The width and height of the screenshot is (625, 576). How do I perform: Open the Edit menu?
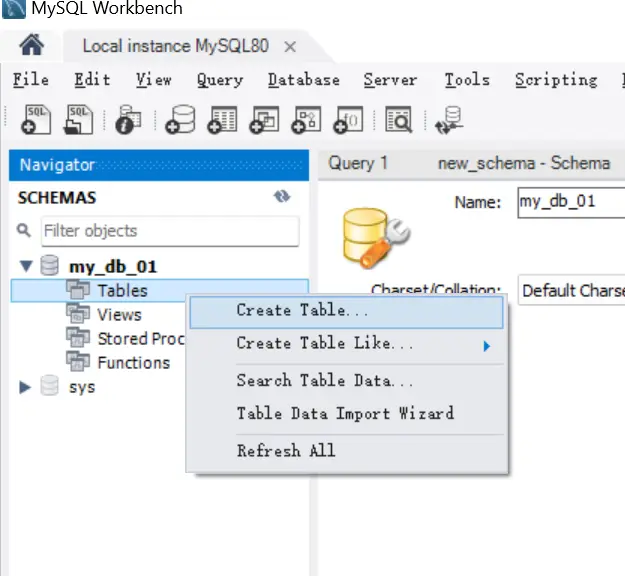pos(92,80)
